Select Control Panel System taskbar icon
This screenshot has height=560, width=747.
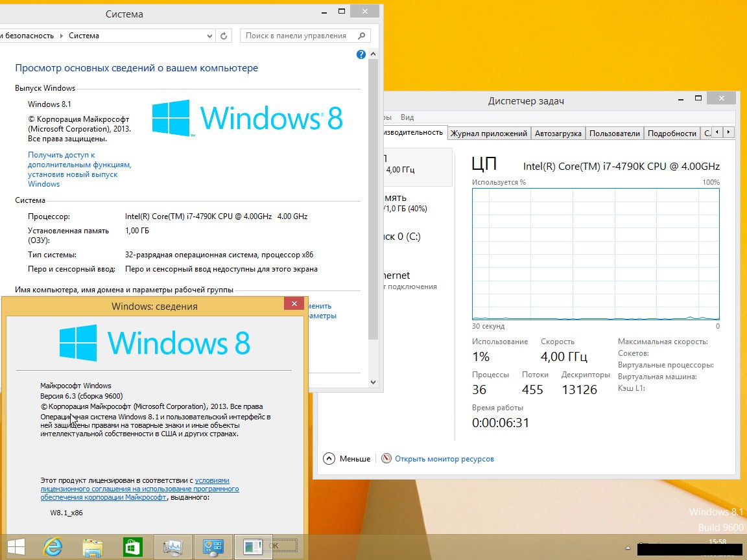coord(213,546)
